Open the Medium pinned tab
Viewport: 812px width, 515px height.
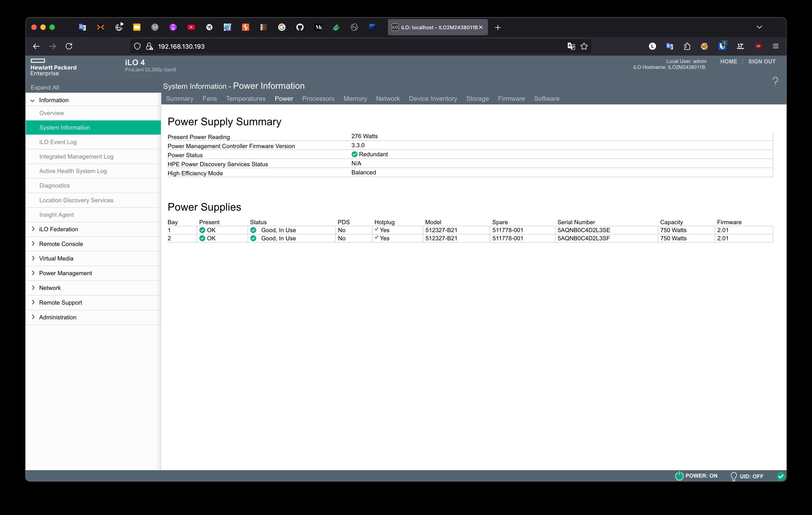pyautogui.click(x=318, y=27)
